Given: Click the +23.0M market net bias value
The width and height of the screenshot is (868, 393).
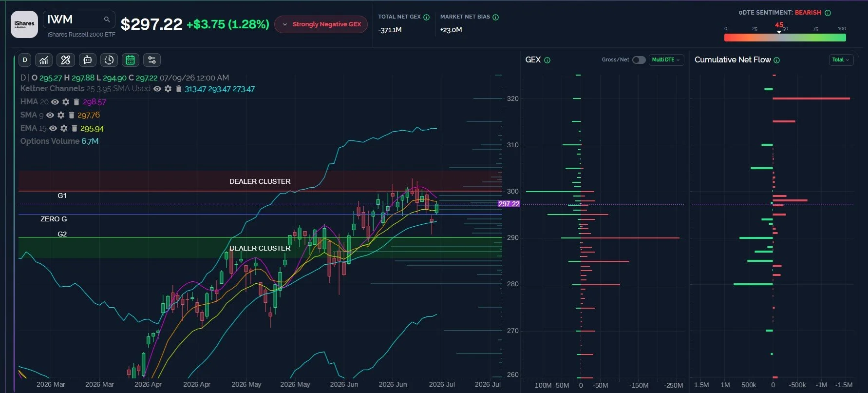Looking at the screenshot, I should (x=451, y=30).
